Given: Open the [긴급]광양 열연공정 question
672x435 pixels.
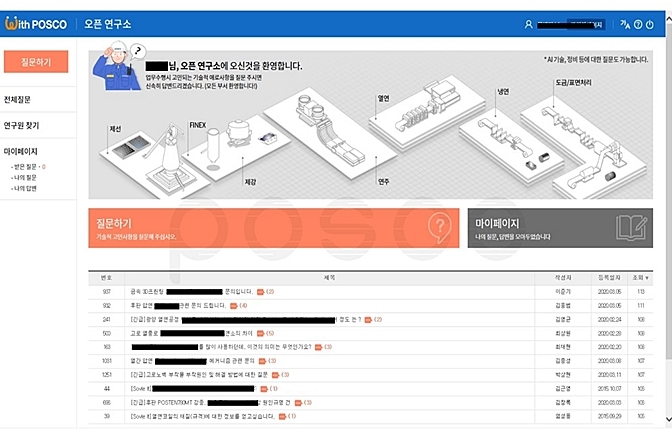Looking at the screenshot, I should (246, 320).
